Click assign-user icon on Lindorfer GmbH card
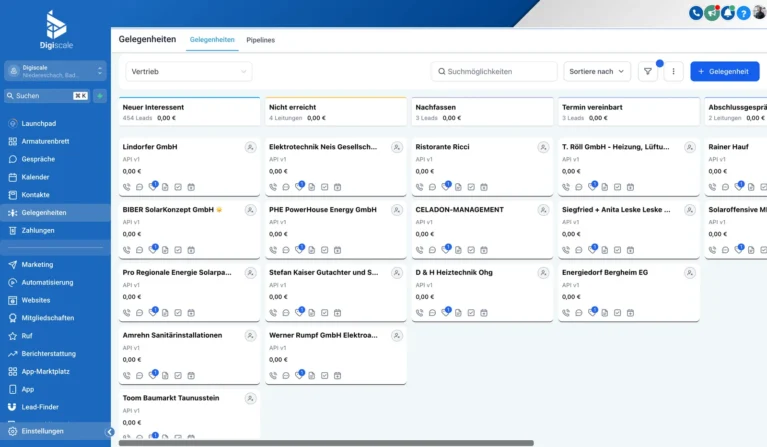The width and height of the screenshot is (767, 447). [x=250, y=147]
